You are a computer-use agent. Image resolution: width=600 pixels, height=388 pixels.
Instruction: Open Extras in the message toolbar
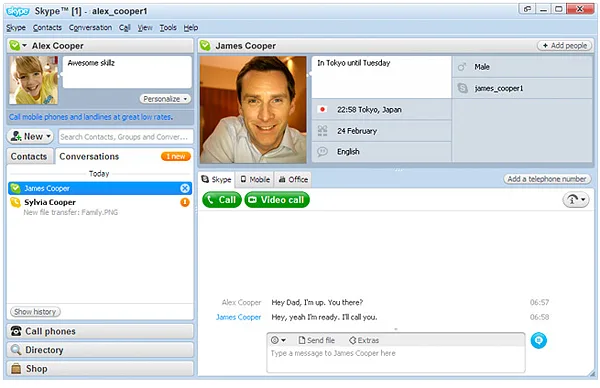(x=364, y=340)
